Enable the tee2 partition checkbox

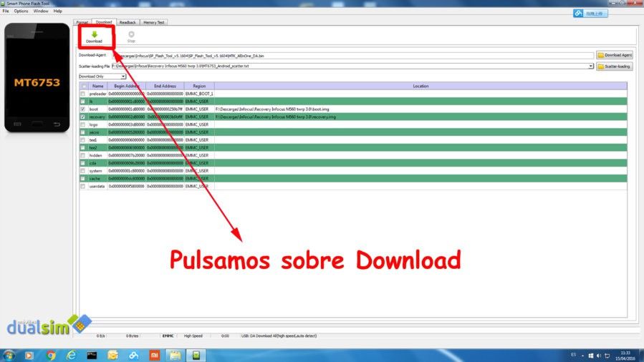pos(83,147)
